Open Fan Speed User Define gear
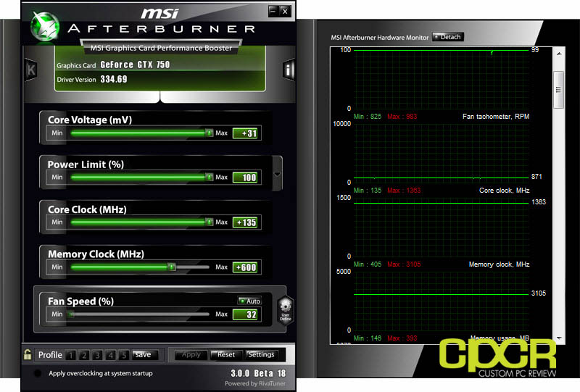This screenshot has width=580, height=392. tap(285, 310)
